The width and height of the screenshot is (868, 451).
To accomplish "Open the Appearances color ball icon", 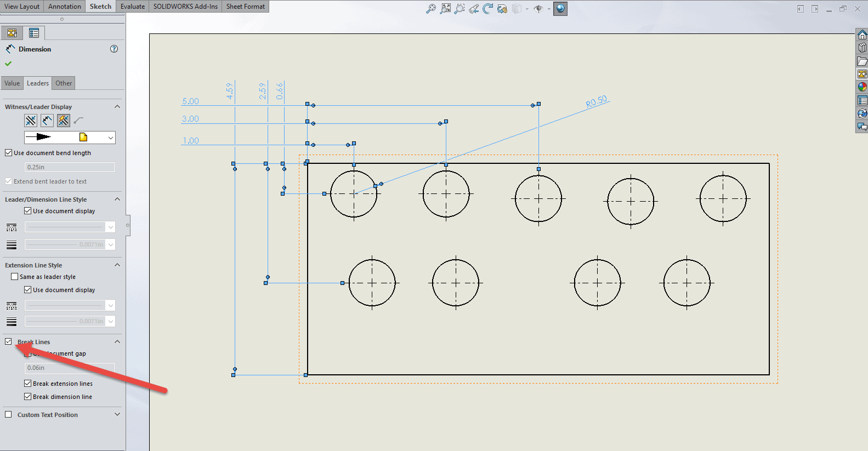I will tap(862, 87).
